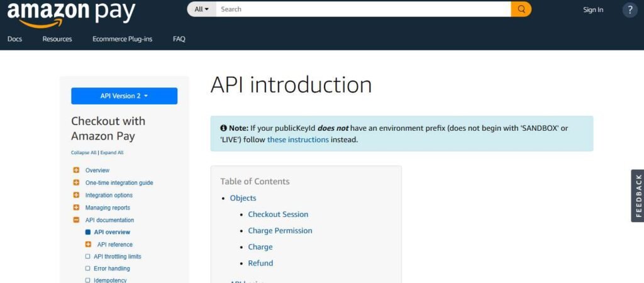644x283 pixels.
Task: Jump to Refund section link
Action: tap(260, 264)
